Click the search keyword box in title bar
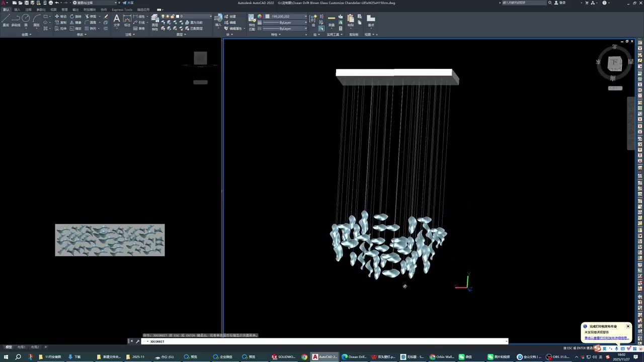This screenshot has height=362, width=644. pyautogui.click(x=524, y=3)
